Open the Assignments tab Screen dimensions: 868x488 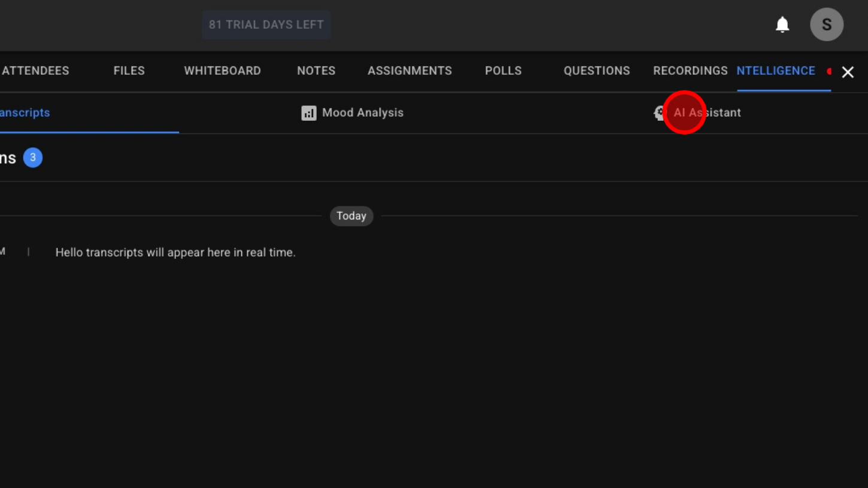[409, 71]
